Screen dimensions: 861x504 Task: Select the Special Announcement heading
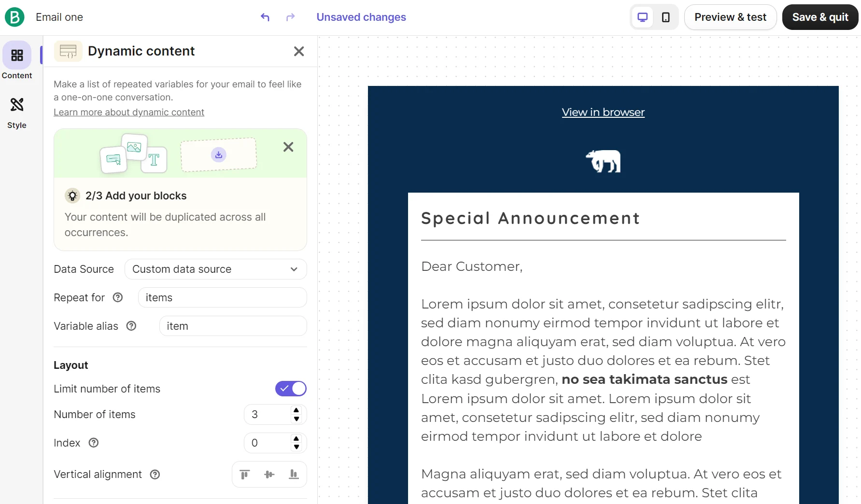pos(531,218)
